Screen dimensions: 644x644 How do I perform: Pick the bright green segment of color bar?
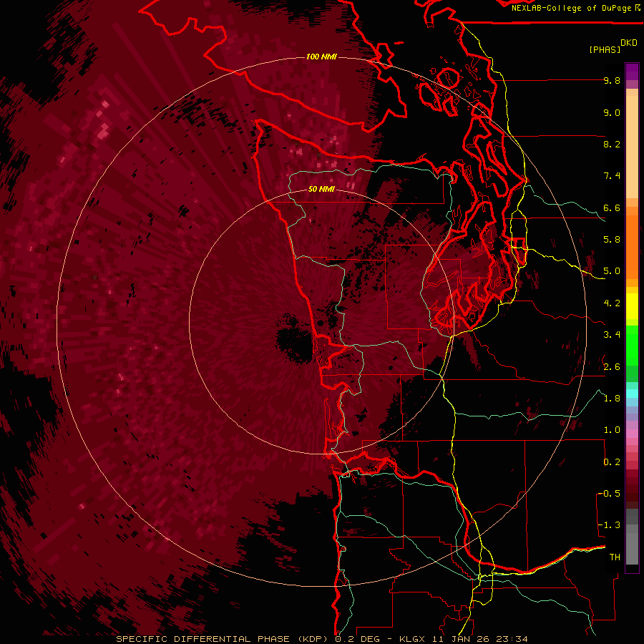point(632,345)
